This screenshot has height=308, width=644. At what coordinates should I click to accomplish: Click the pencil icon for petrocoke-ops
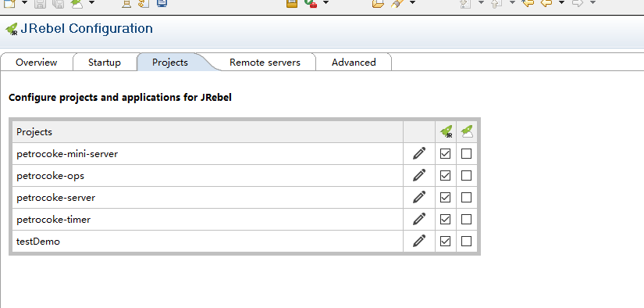coord(419,176)
